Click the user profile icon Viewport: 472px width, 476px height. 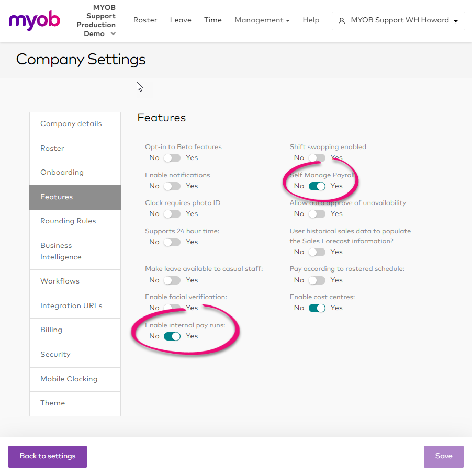pos(342,20)
